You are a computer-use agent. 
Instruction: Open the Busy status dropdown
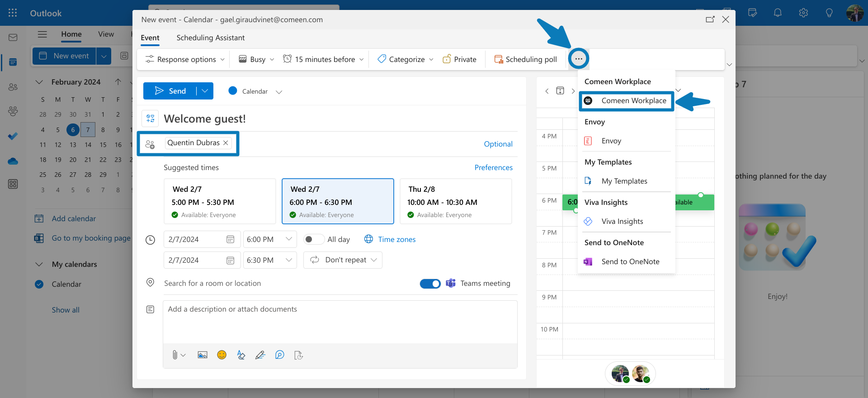pos(256,59)
